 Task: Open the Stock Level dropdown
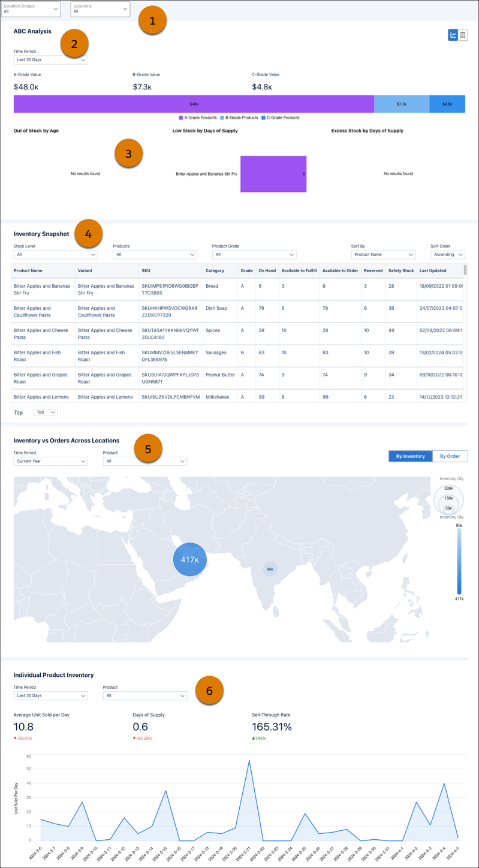click(x=55, y=255)
